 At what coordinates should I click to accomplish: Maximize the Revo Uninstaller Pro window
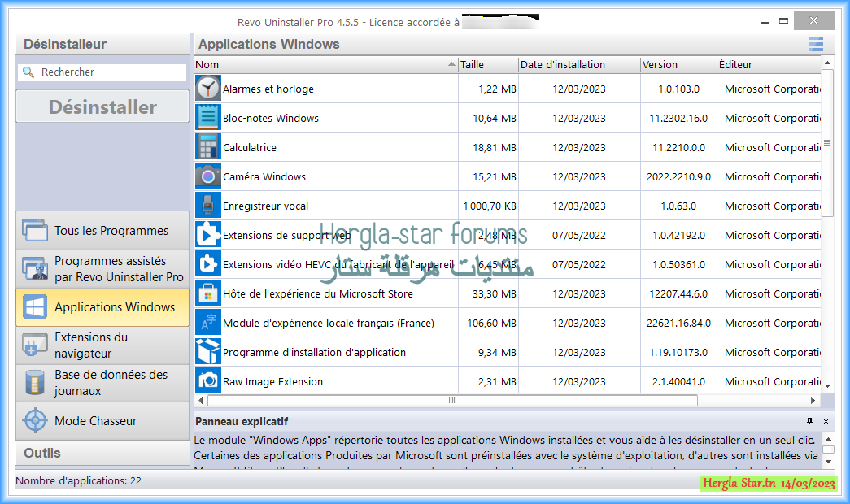point(783,21)
